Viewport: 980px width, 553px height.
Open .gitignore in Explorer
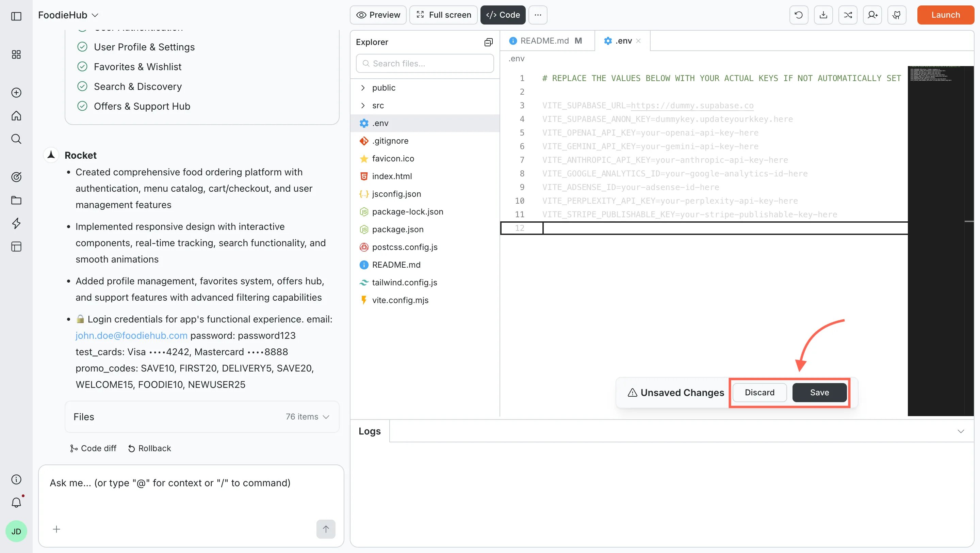425,141
